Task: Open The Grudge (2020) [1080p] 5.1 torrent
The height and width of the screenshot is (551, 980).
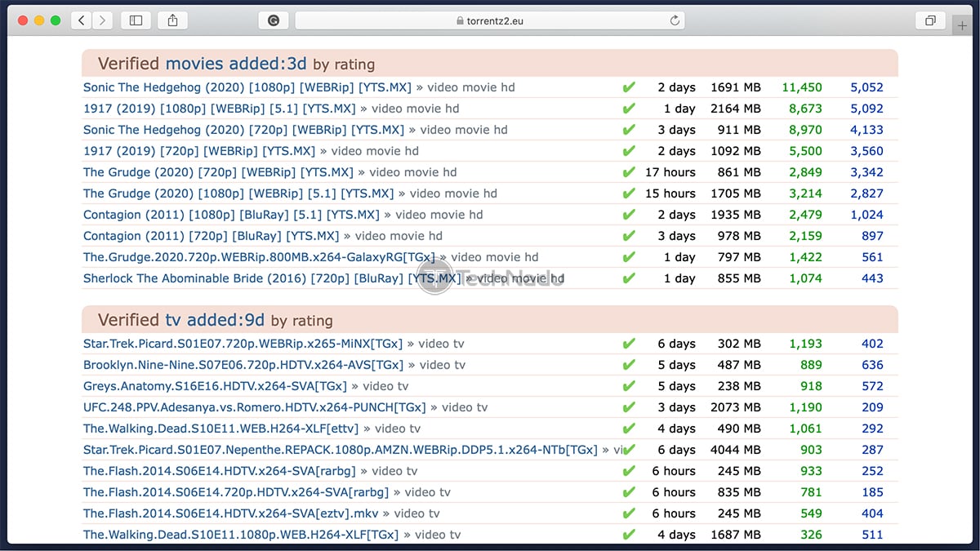Action: coord(238,193)
